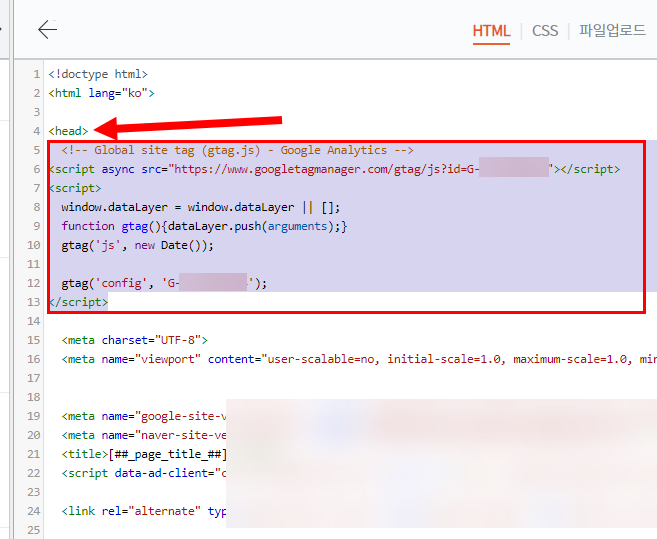
Task: Click the back arrow icon
Action: 47,30
